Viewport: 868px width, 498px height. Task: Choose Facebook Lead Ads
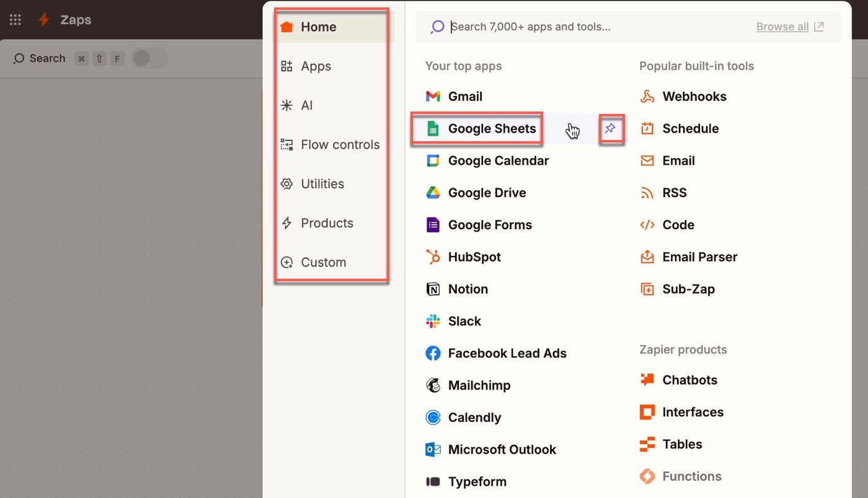[x=496, y=353]
